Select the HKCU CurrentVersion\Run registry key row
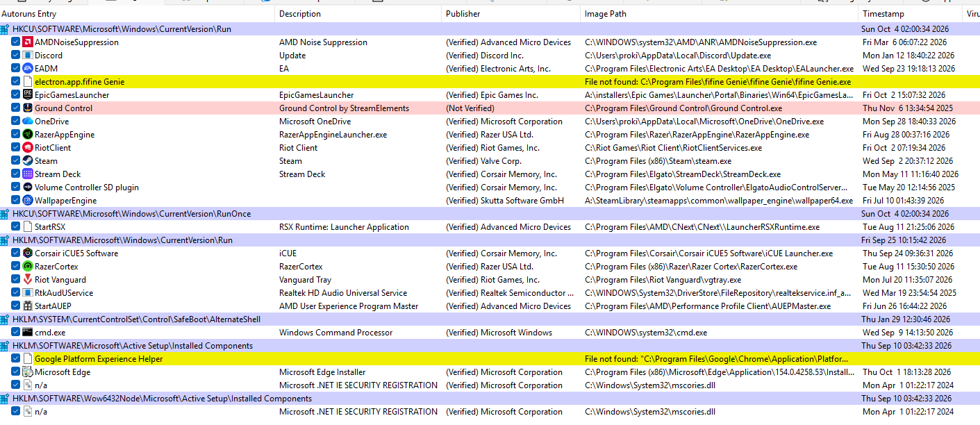Viewport: 980px width, 425px height. click(x=490, y=29)
